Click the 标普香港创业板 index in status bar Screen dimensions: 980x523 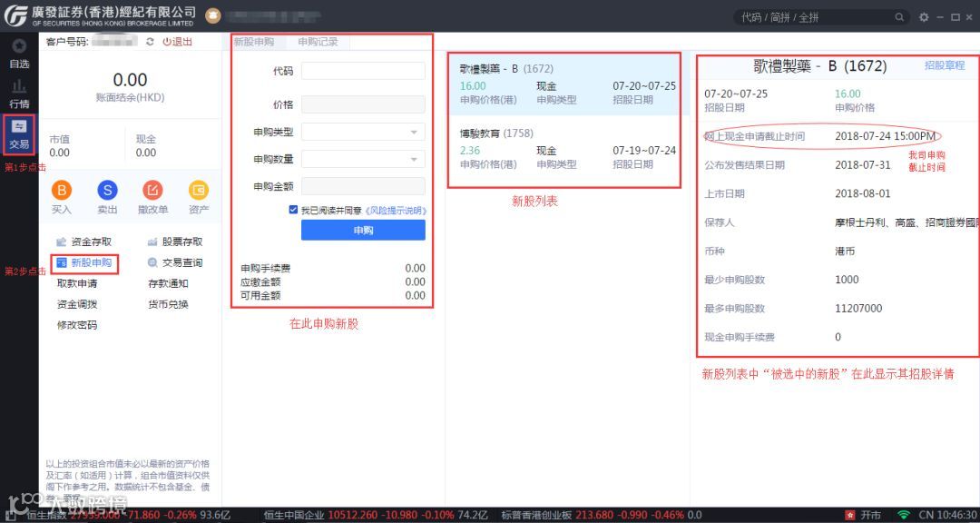[x=602, y=516]
